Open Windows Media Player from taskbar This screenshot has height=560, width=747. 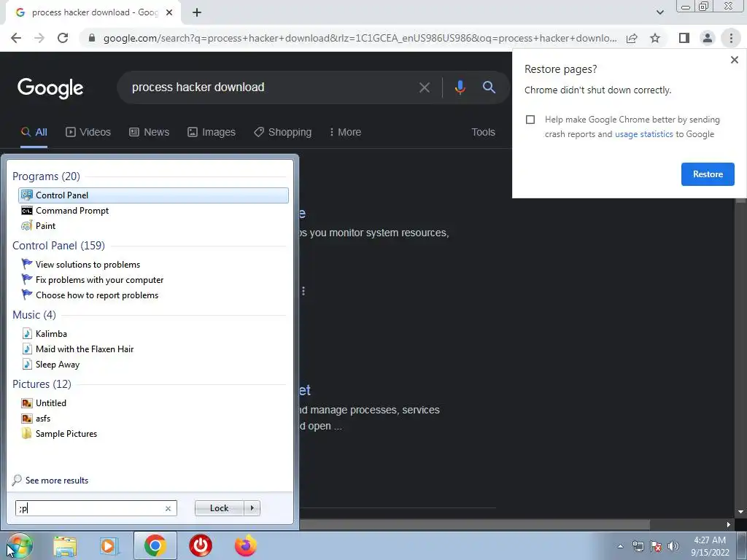click(109, 546)
